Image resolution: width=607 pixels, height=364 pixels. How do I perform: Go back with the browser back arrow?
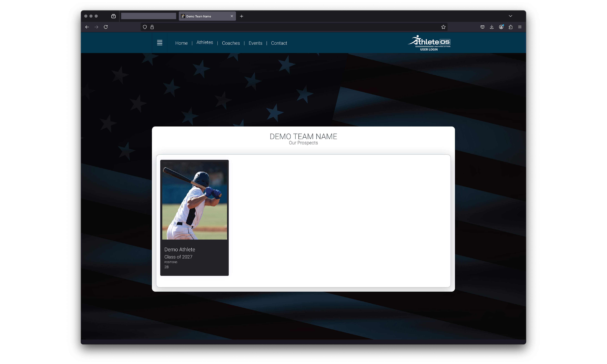[87, 27]
